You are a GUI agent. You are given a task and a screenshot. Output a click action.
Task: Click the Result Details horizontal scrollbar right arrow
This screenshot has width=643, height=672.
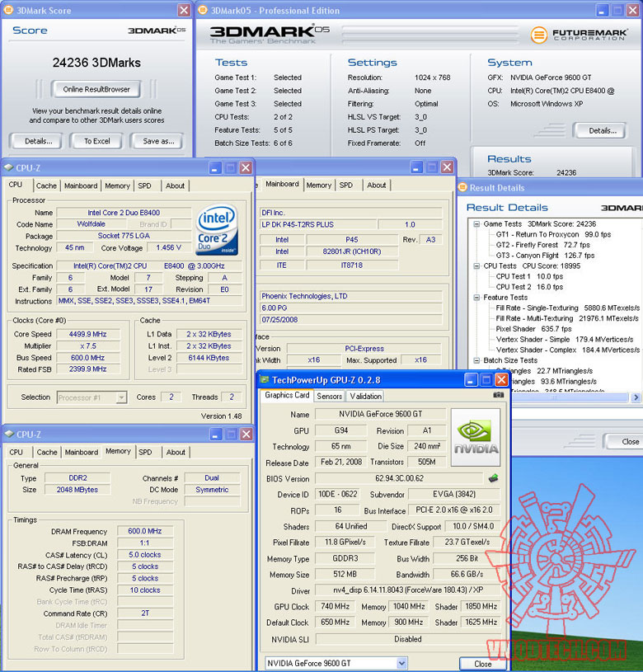[636, 397]
